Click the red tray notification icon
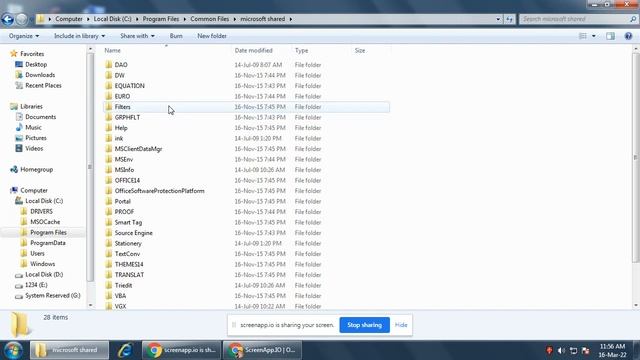640x360 pixels. pos(549,351)
